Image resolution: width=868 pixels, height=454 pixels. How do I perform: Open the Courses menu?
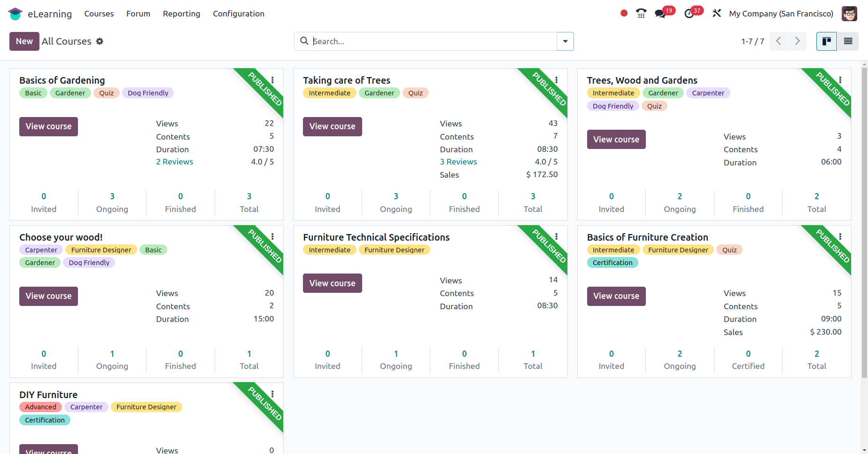click(99, 14)
